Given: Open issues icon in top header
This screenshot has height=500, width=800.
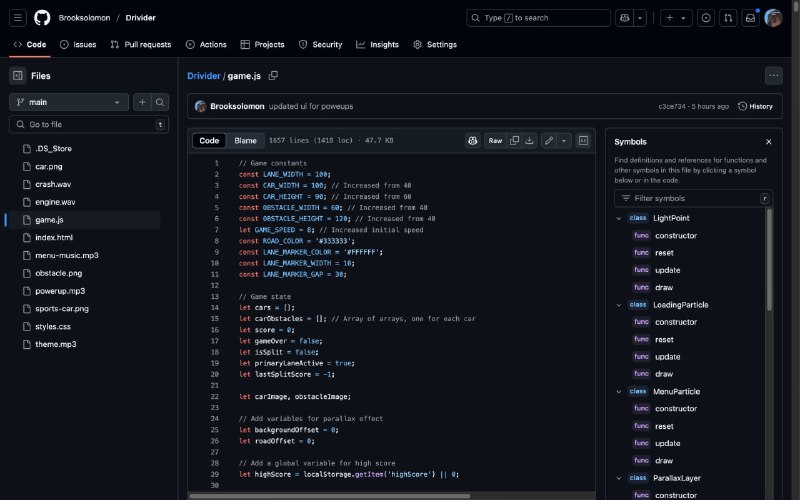Looking at the screenshot, I should point(706,18).
